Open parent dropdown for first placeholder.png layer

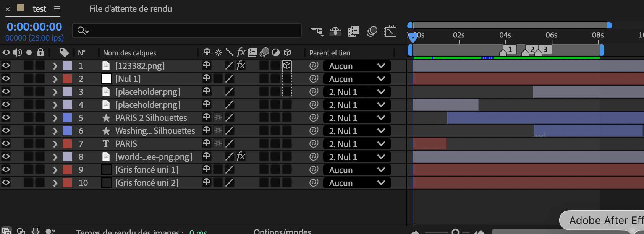(x=357, y=92)
